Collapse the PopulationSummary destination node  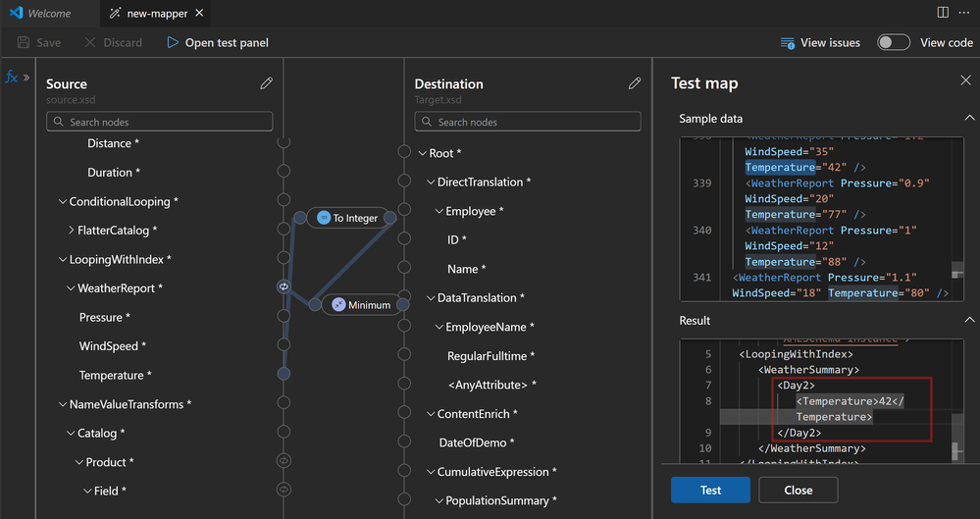438,501
